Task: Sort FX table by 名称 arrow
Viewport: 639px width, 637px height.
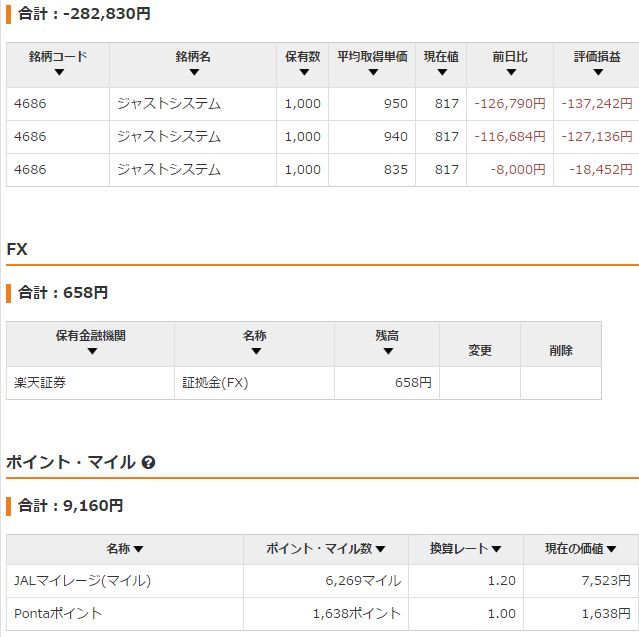Action: pos(255,352)
